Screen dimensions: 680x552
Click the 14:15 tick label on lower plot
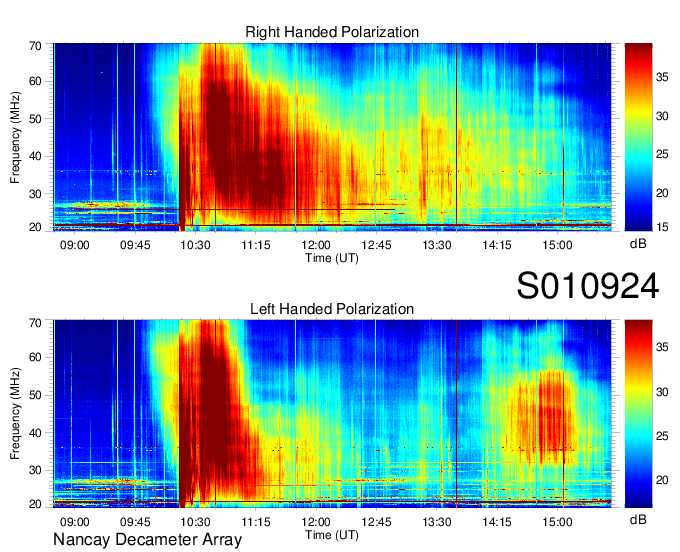point(497,522)
